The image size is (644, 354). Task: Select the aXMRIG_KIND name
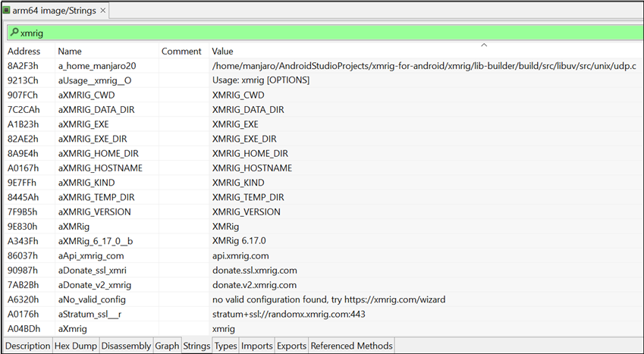[x=86, y=183]
